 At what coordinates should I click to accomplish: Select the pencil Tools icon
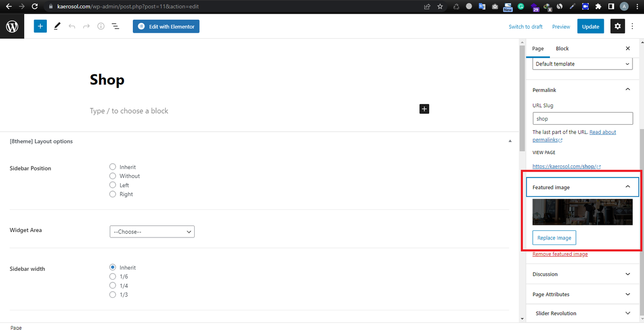(57, 26)
